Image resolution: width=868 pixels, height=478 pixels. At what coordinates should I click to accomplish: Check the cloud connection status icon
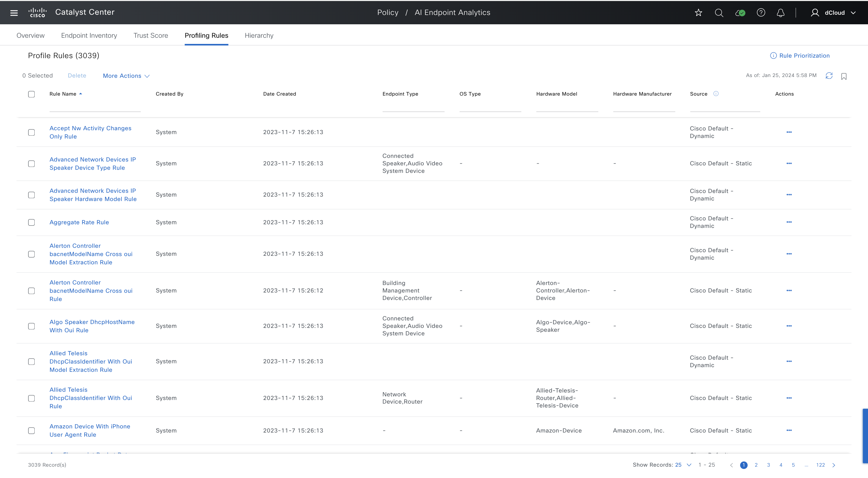pyautogui.click(x=740, y=13)
